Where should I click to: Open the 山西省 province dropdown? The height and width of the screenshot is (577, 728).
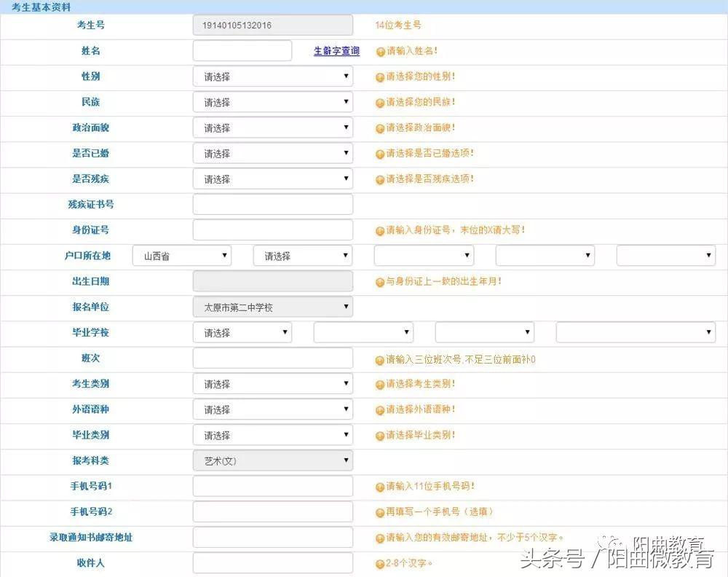(x=181, y=255)
